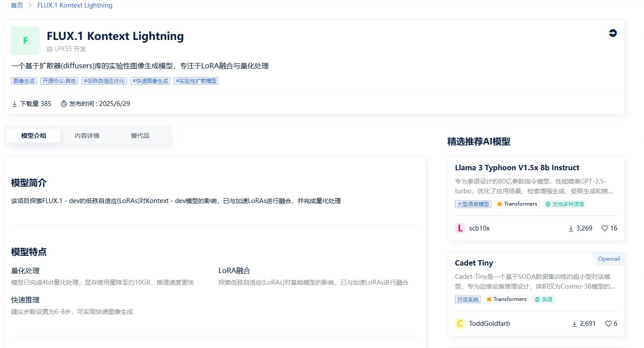The height and width of the screenshot is (348, 644).
Task: Click the green F model avatar
Action: click(25, 41)
